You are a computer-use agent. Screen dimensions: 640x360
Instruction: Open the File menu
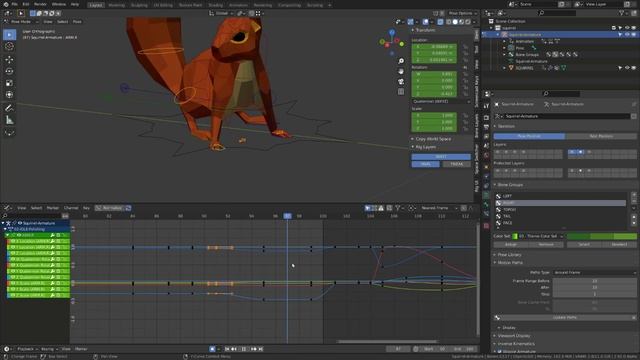(x=14, y=4)
